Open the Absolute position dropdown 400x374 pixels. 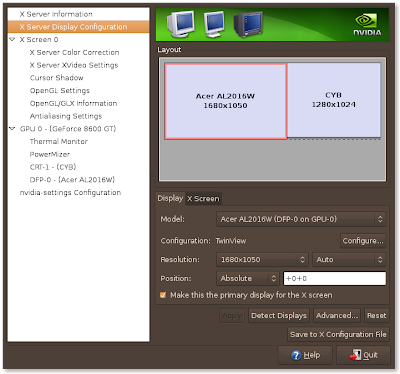pyautogui.click(x=248, y=278)
